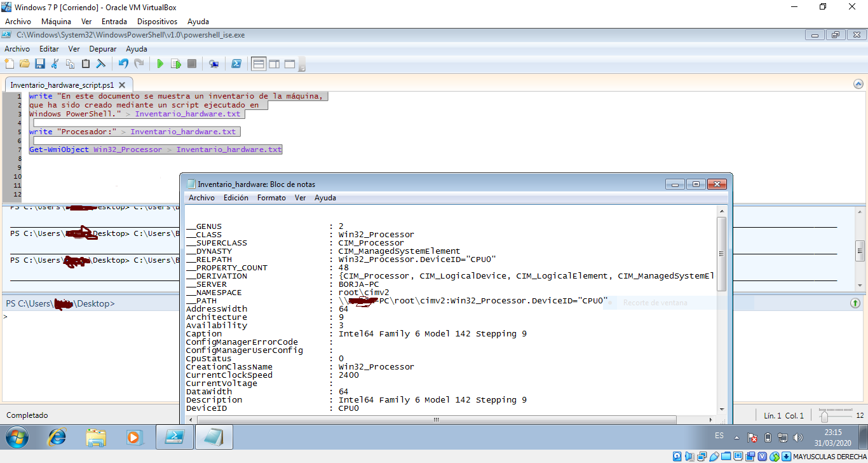
Task: Open Notepad's Formato menu
Action: [271, 198]
